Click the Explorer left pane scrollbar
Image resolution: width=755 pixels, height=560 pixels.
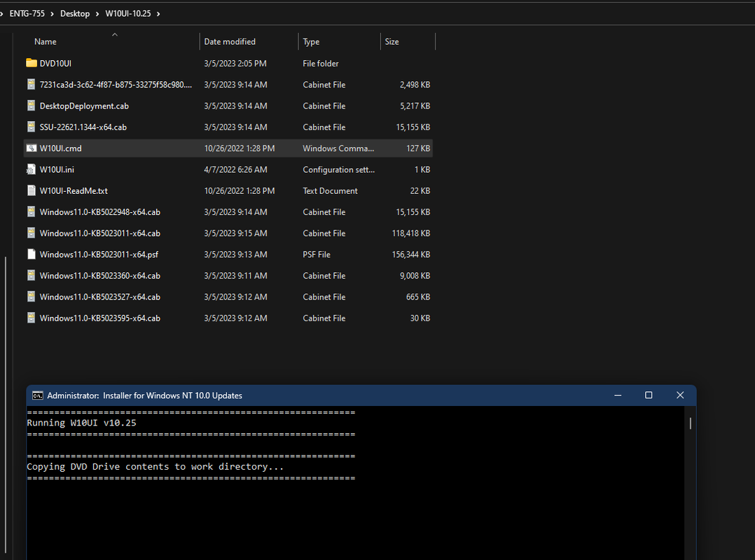[x=6, y=405]
